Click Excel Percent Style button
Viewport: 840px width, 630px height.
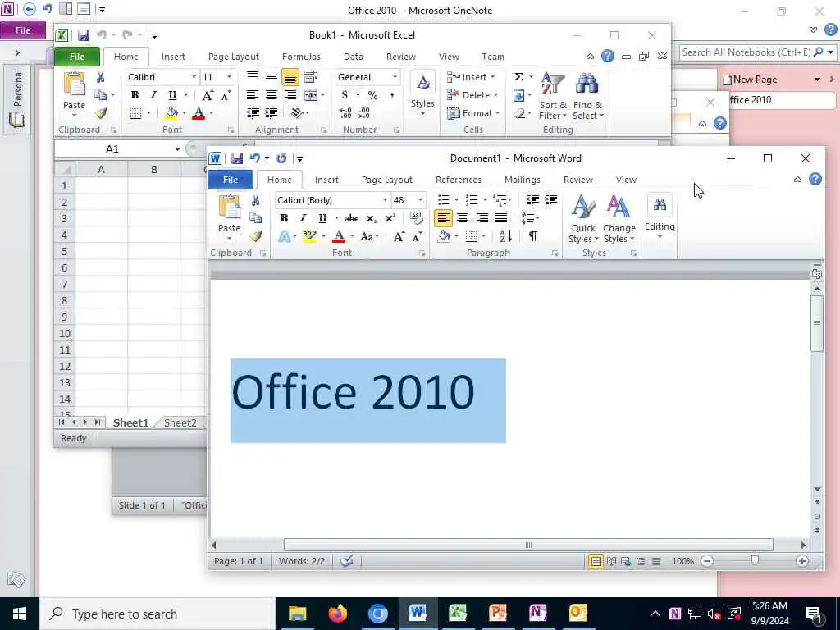pyautogui.click(x=373, y=95)
